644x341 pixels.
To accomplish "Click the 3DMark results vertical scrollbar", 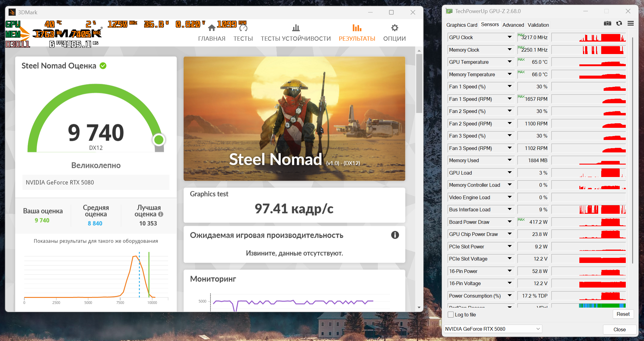I will tap(419, 84).
